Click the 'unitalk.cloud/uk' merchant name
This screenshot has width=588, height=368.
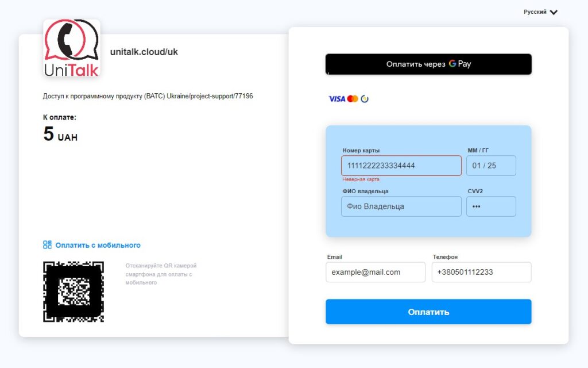point(144,52)
